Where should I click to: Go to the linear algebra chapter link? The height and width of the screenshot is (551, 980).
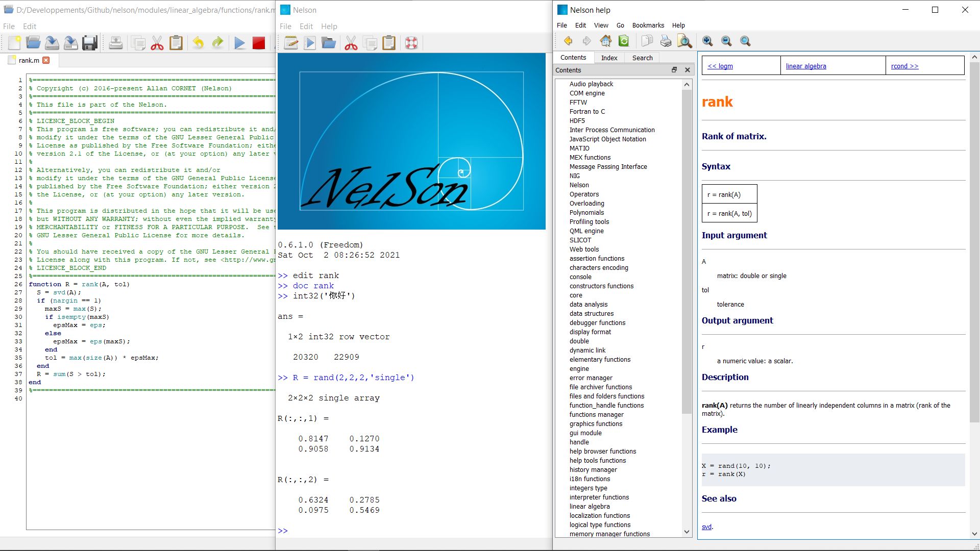pyautogui.click(x=805, y=65)
